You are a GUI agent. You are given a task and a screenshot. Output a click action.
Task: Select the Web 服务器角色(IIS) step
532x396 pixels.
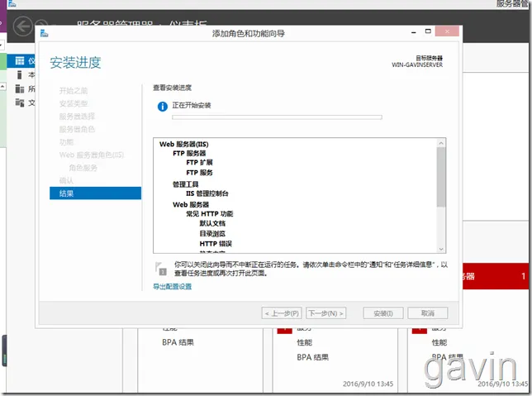coord(92,155)
